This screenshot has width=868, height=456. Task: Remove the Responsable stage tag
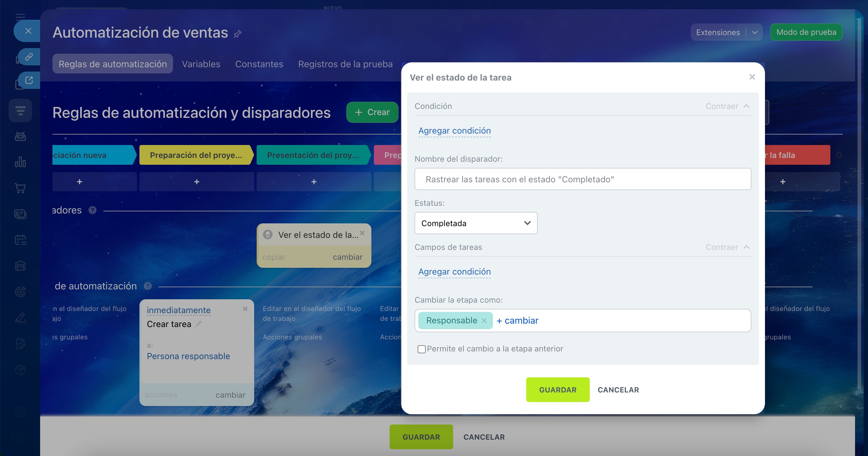[x=484, y=321]
